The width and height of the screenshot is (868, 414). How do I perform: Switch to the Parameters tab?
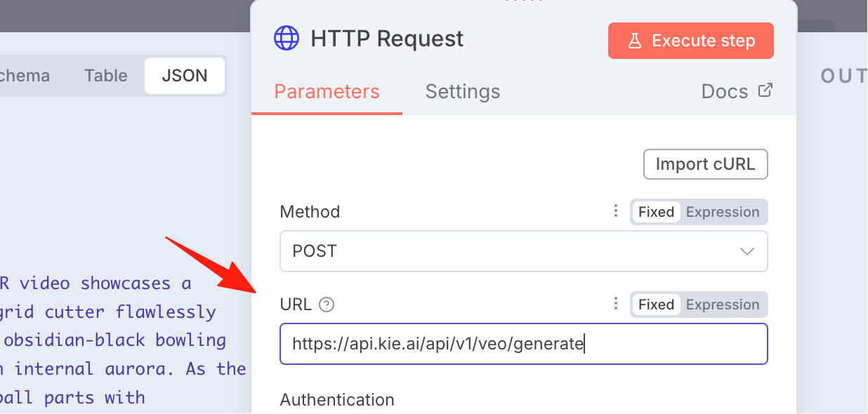click(327, 92)
